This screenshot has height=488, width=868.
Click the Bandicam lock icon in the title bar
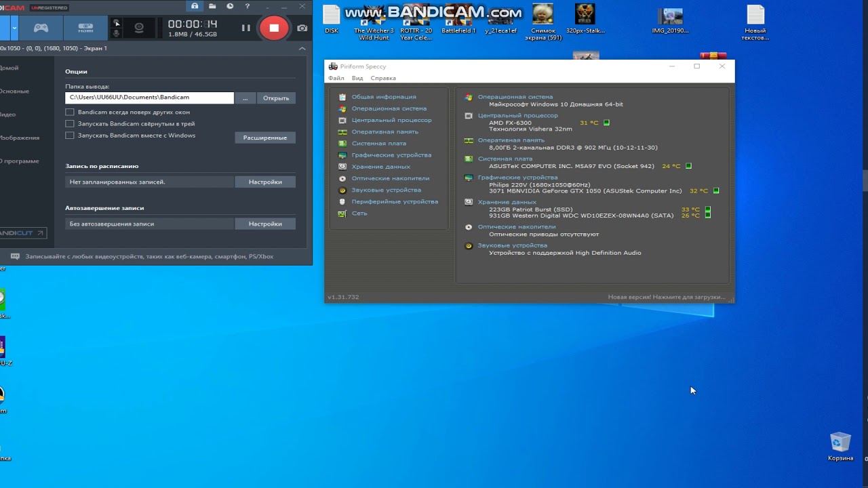[x=195, y=6]
